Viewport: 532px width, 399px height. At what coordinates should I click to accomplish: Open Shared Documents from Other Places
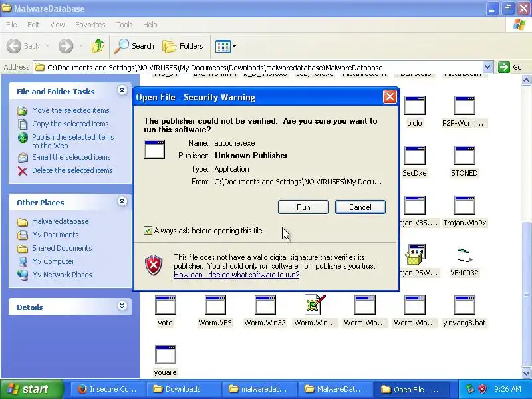pos(62,248)
